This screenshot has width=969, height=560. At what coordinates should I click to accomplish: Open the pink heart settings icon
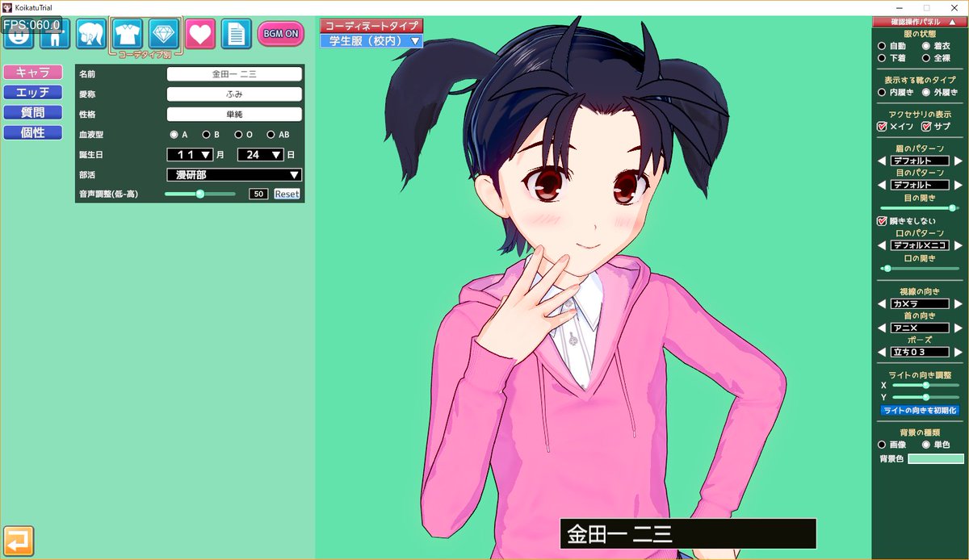200,34
